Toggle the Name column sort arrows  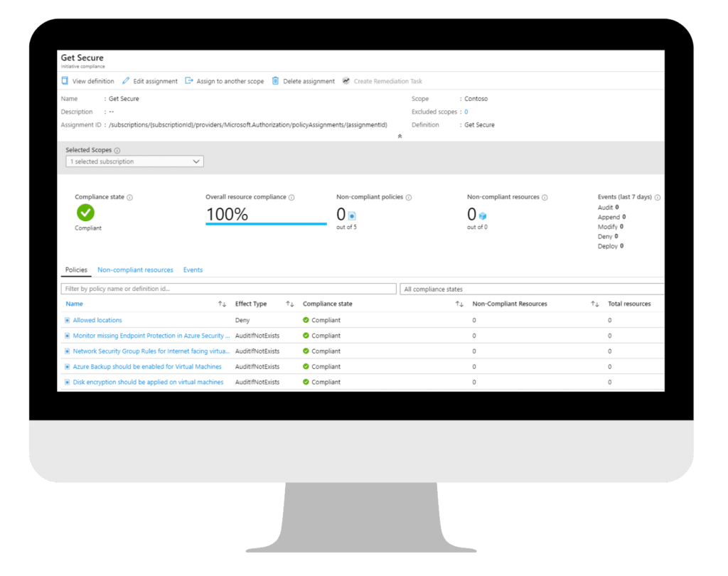221,304
